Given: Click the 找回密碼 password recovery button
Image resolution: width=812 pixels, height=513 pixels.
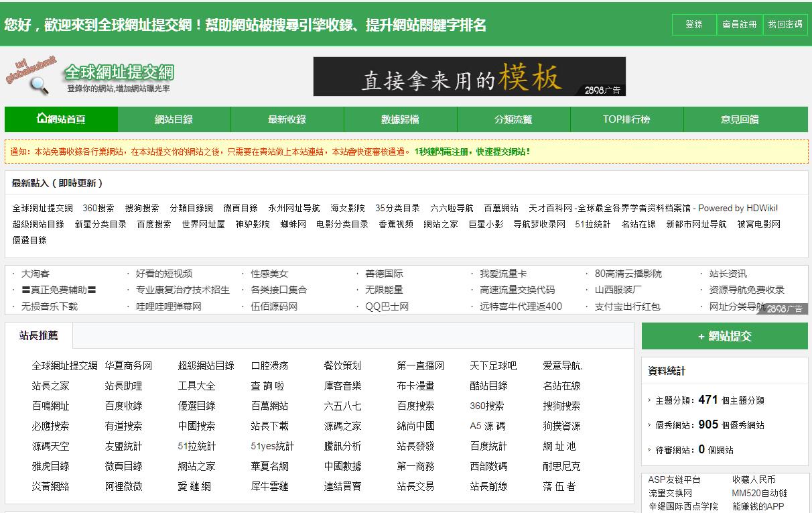Looking at the screenshot, I should click(x=785, y=25).
